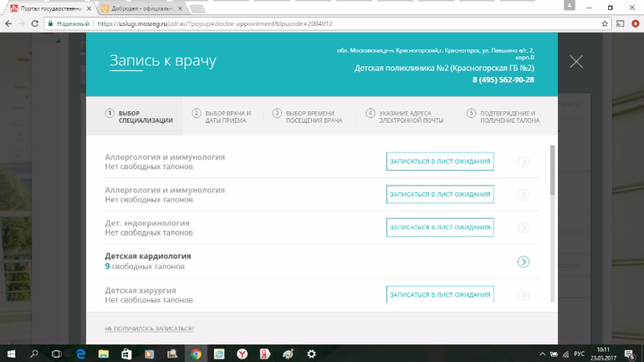Screen dimensions: 644x362
Task: Click the specialization list scrollbar
Action: 552,171
